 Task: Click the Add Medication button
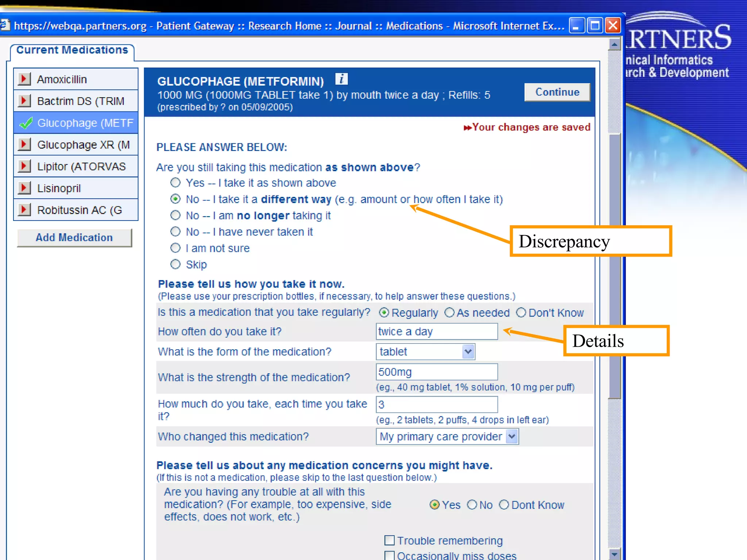coord(74,238)
